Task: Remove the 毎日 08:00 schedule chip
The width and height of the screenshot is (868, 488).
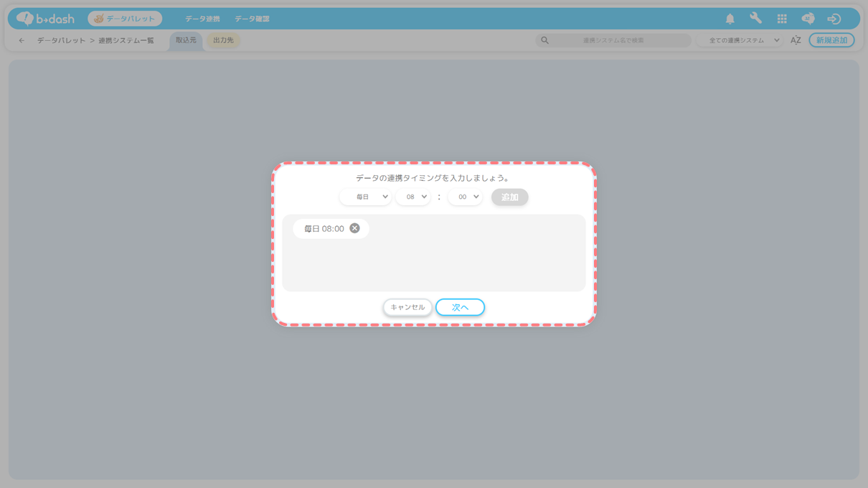Action: (x=354, y=228)
